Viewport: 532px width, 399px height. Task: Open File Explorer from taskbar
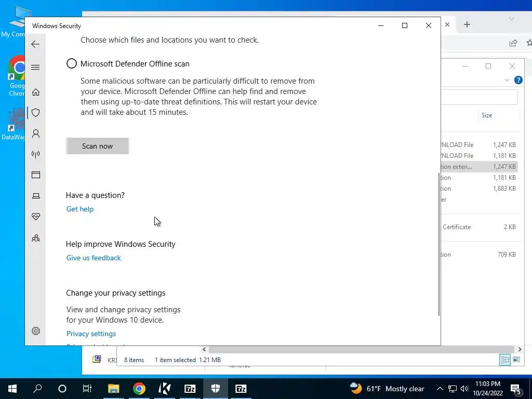pos(114,389)
